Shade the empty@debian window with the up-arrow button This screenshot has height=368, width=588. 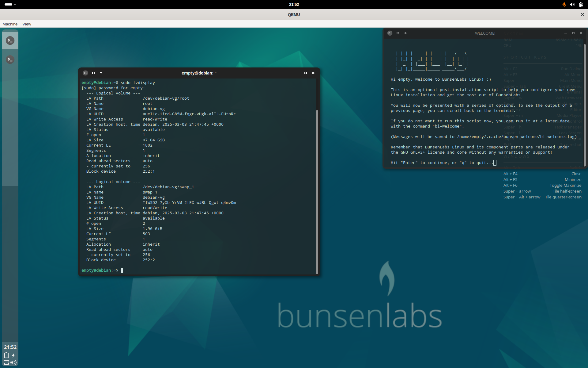(x=101, y=73)
